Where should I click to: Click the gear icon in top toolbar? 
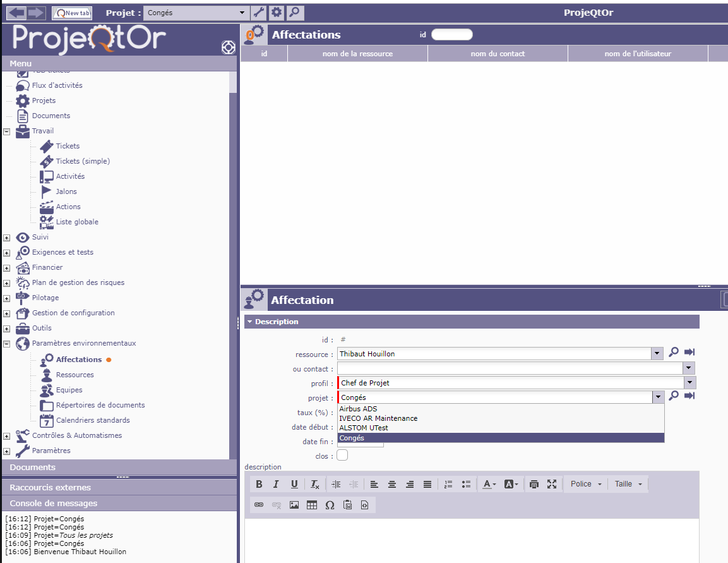[277, 13]
